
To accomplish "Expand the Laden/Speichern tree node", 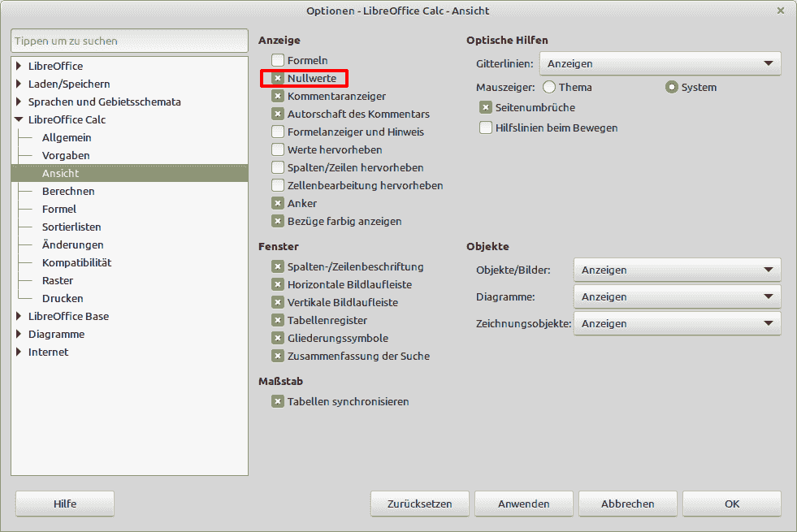I will point(19,84).
